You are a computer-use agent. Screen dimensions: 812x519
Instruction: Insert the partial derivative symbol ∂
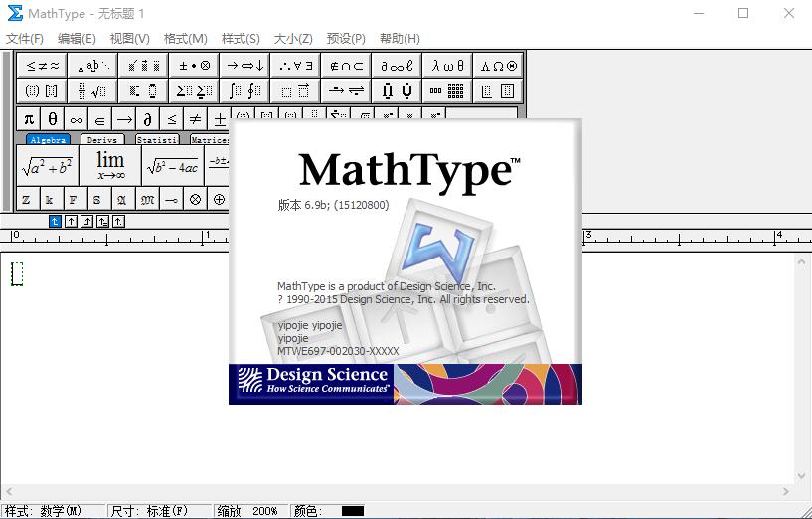(148, 119)
